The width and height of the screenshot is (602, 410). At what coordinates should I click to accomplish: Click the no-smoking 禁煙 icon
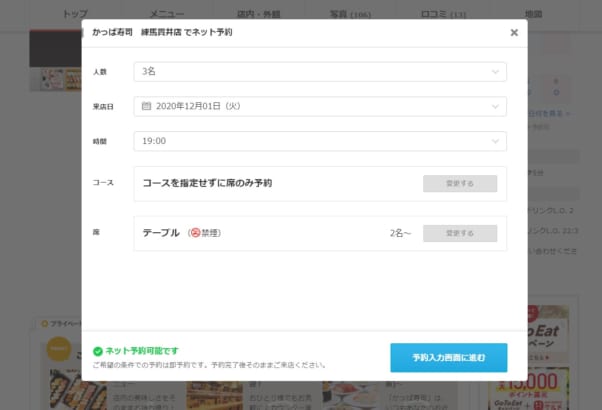pyautogui.click(x=196, y=233)
